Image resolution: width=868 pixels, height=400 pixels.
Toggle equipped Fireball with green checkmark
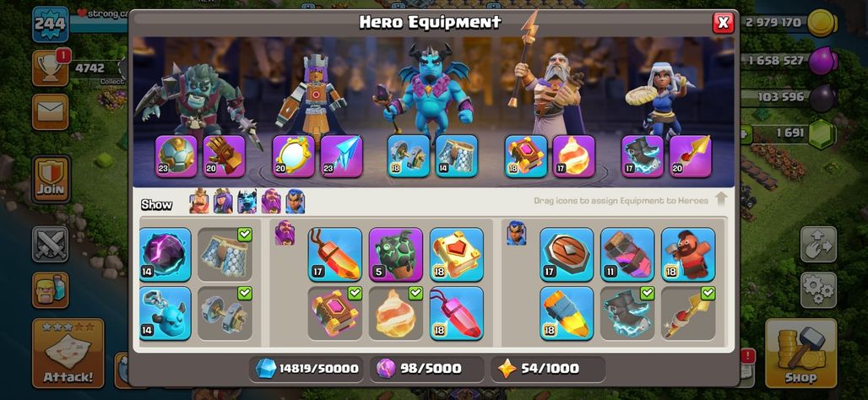(396, 313)
